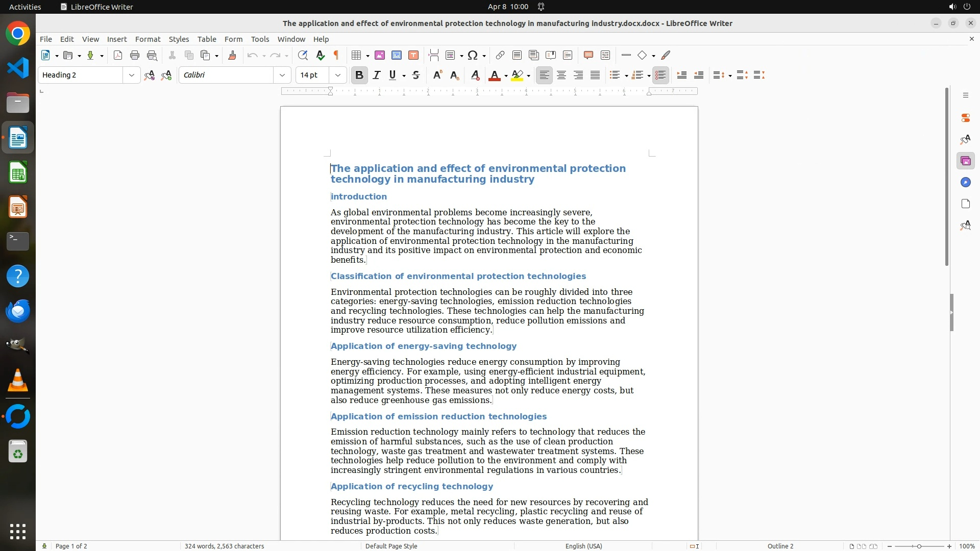Expand the Paragraph Style dropdown arrow
980x551 pixels.
tap(132, 76)
